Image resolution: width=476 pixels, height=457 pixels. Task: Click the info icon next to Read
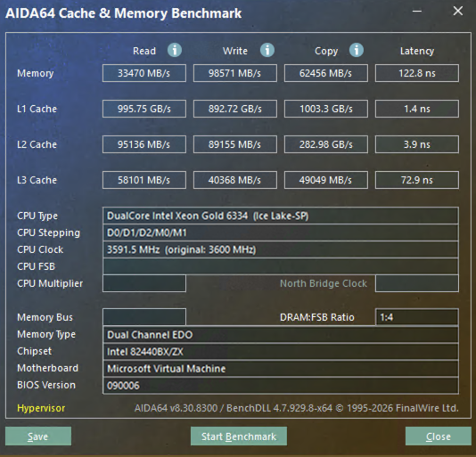(x=175, y=50)
